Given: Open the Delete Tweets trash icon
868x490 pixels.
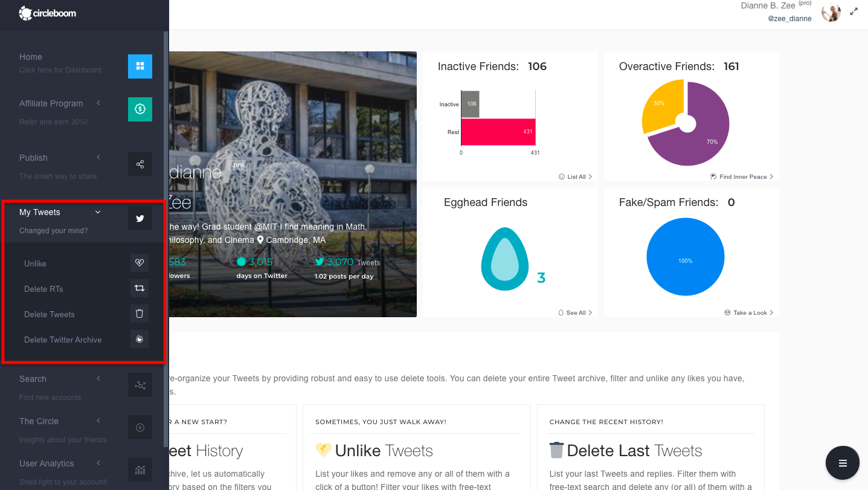Looking at the screenshot, I should pyautogui.click(x=140, y=314).
